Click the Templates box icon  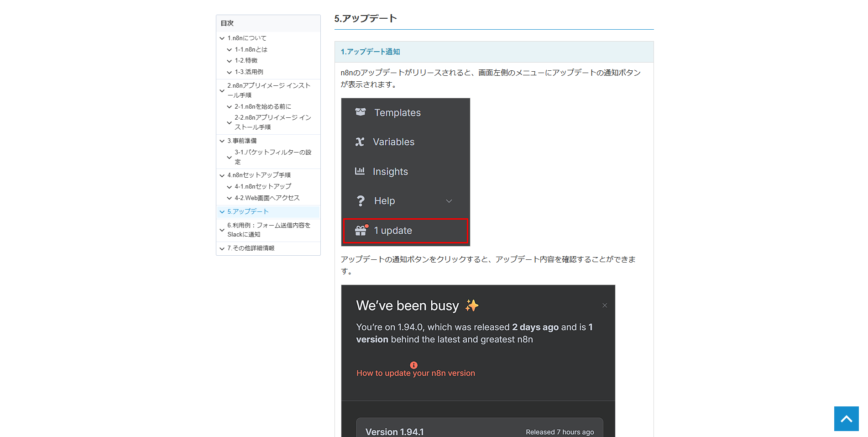[361, 112]
